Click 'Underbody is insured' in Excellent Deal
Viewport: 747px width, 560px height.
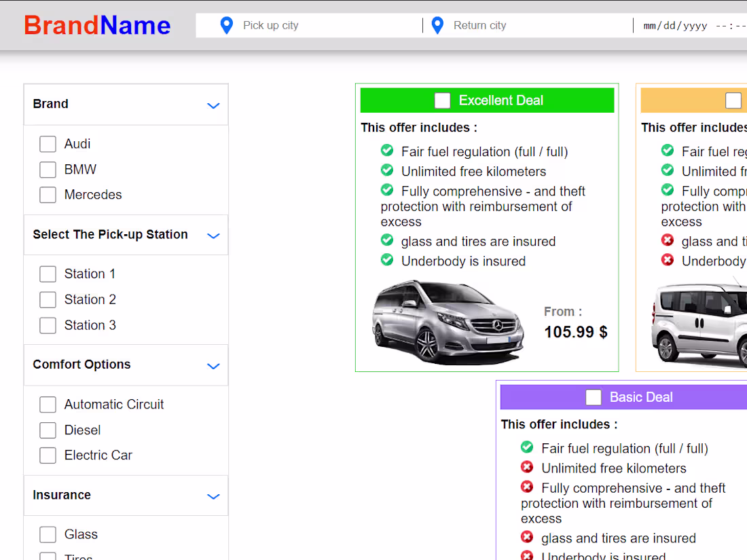[x=463, y=261]
